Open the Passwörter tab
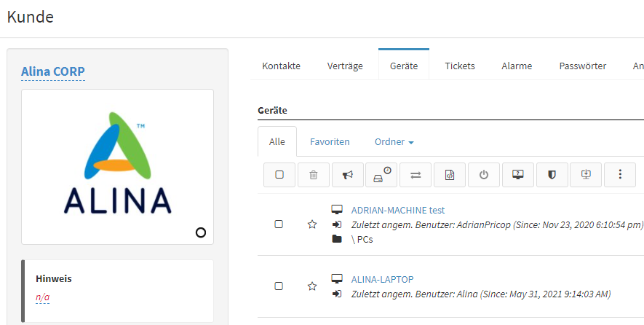Image resolution: width=644 pixels, height=325 pixels. coord(583,66)
